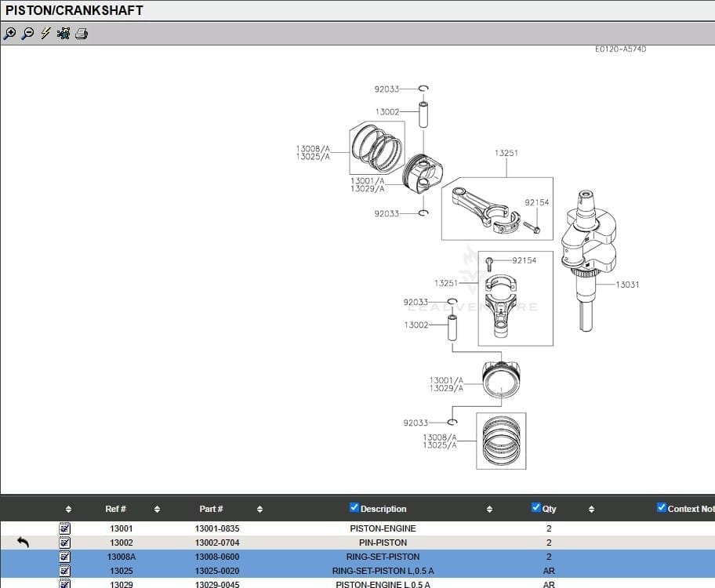Click the Qty column header label

[x=549, y=509]
